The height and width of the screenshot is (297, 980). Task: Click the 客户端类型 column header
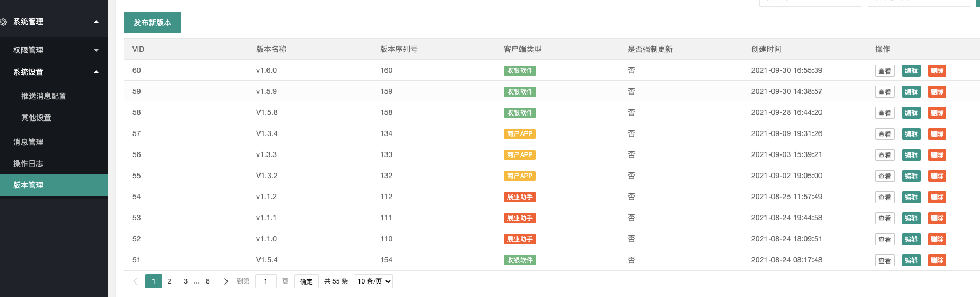pyautogui.click(x=523, y=49)
